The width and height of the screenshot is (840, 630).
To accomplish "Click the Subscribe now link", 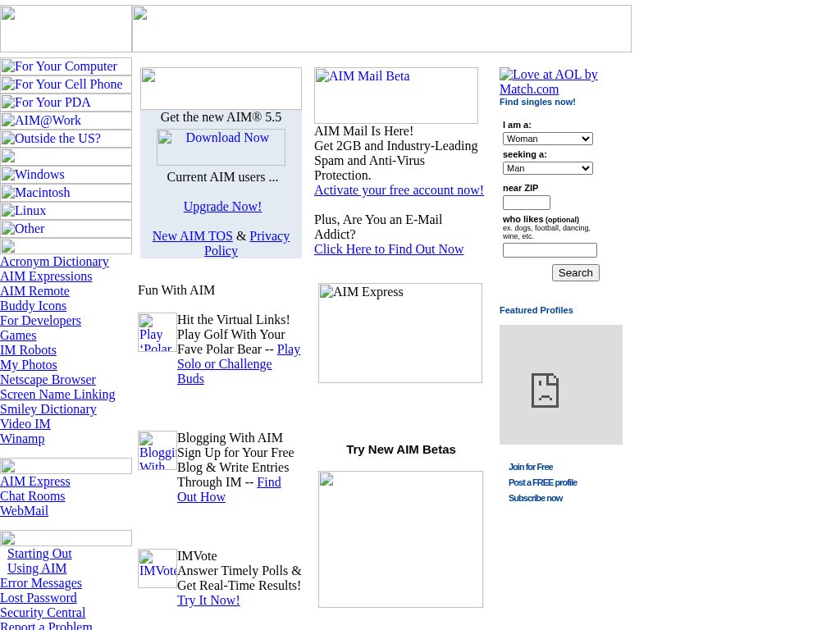I will (535, 498).
